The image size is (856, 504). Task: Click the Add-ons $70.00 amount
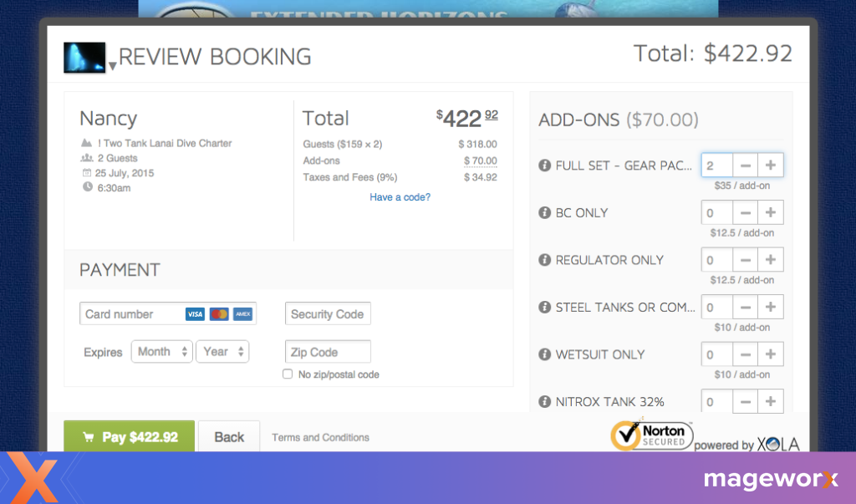pyautogui.click(x=481, y=160)
